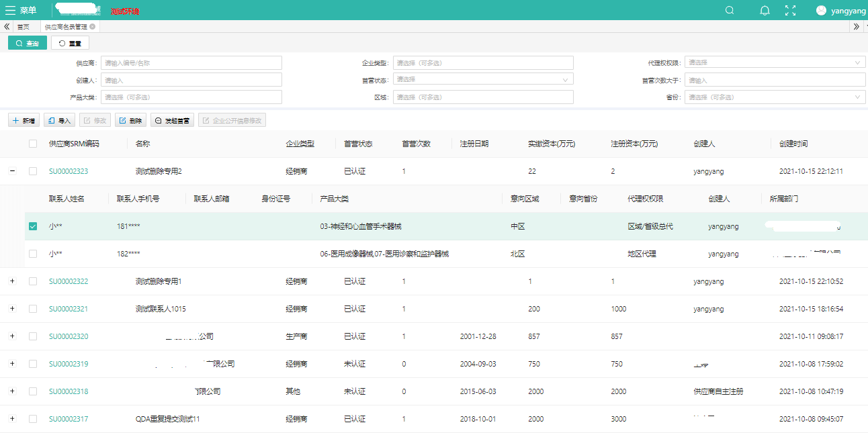Viewport: 868px width, 433px height.
Task: Click the 供应商 name input field
Action: click(x=191, y=62)
